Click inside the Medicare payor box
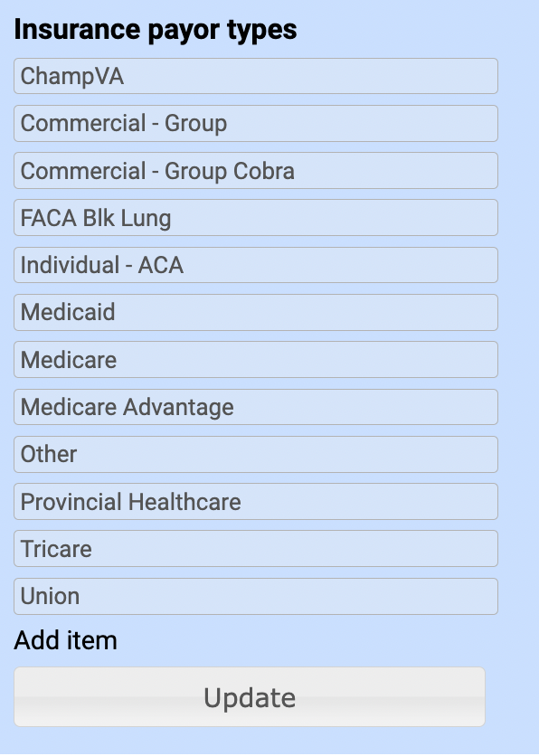Image resolution: width=539 pixels, height=756 pixels. (x=256, y=359)
